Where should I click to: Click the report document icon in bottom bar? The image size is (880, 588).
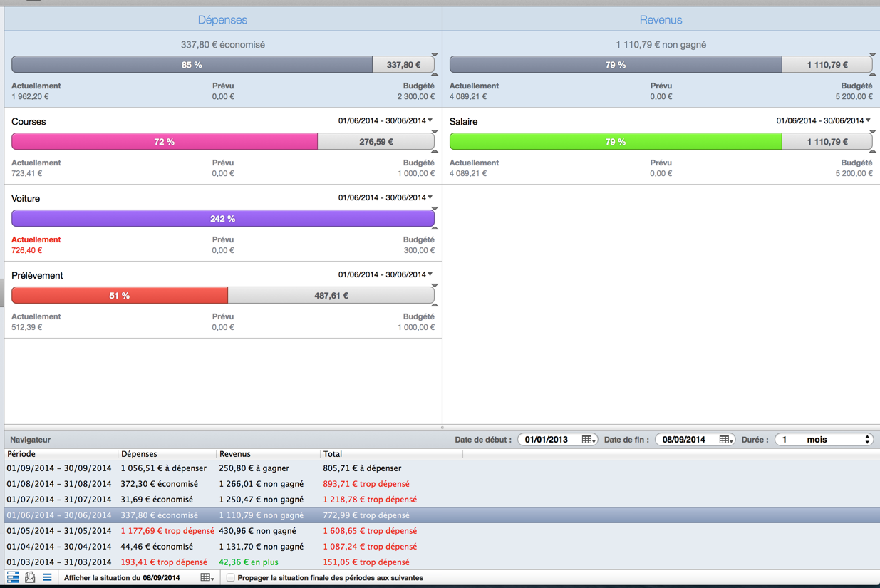pos(30,577)
